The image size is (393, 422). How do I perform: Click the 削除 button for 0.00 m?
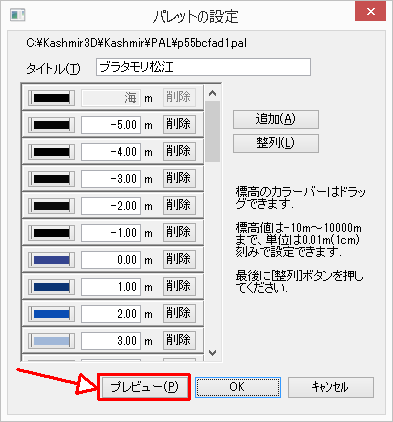179,259
